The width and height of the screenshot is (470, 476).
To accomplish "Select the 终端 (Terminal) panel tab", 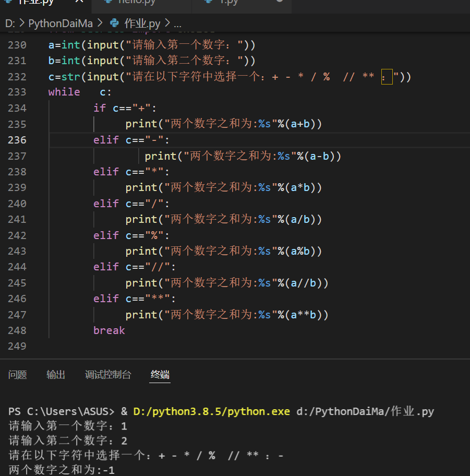I will [160, 375].
